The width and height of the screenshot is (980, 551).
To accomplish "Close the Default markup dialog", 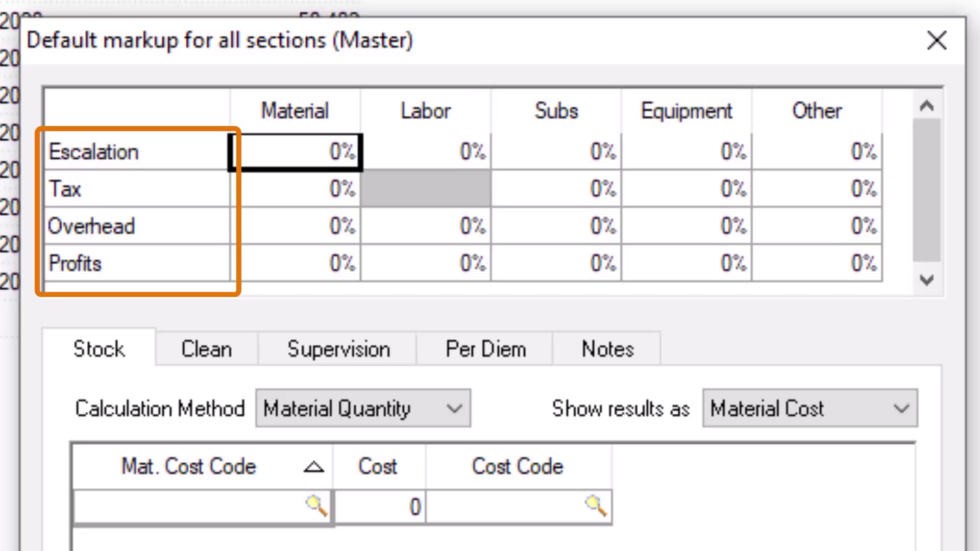I will pyautogui.click(x=937, y=40).
